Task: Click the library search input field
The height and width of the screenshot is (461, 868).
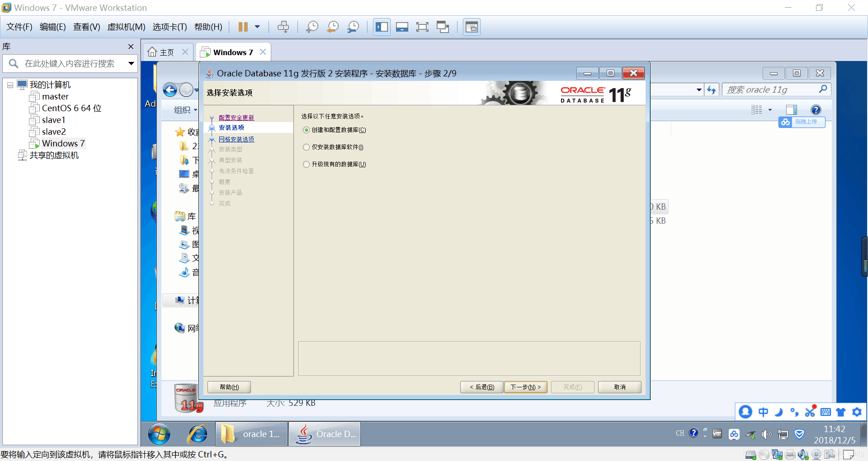Action: 70,64
